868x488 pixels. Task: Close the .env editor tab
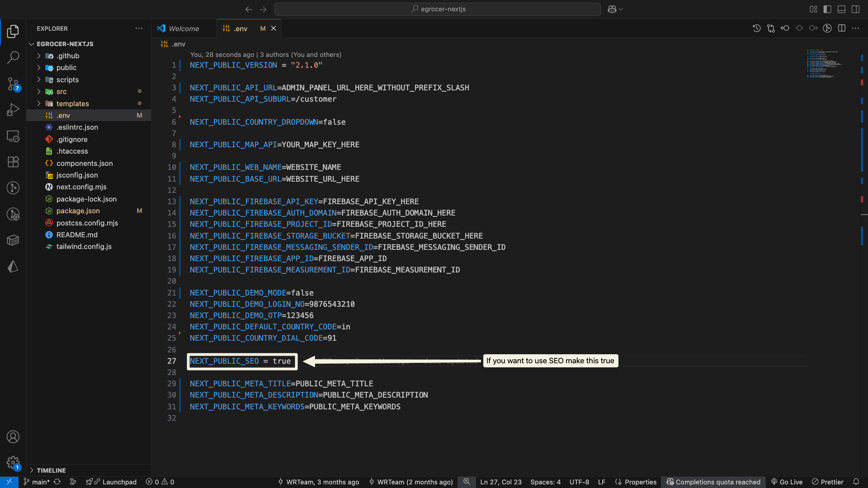tap(274, 28)
